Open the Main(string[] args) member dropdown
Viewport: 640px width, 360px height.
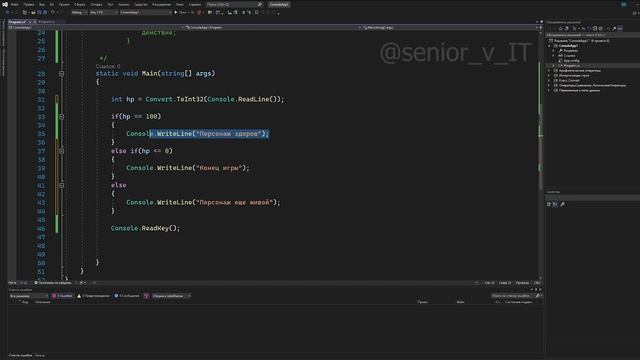(449, 27)
